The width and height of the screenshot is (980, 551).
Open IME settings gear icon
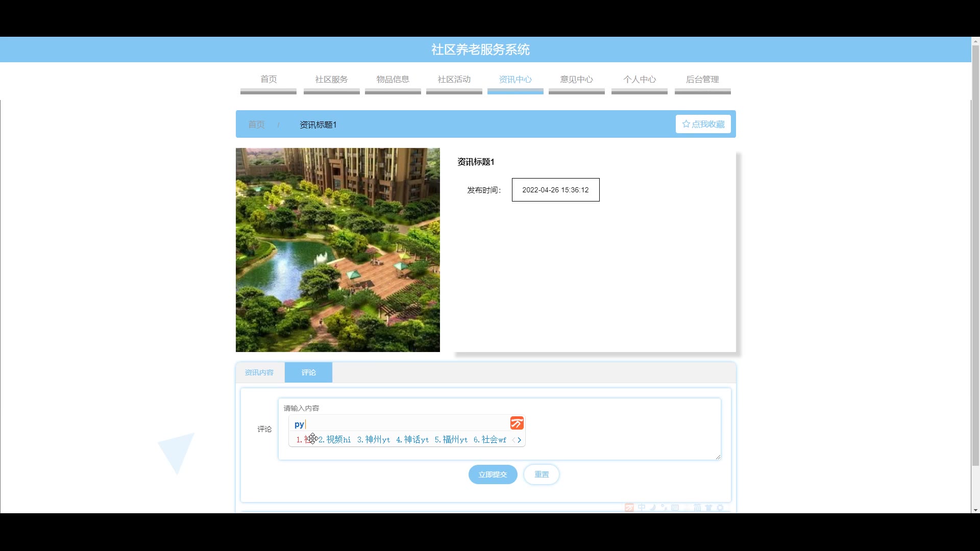coord(720,508)
